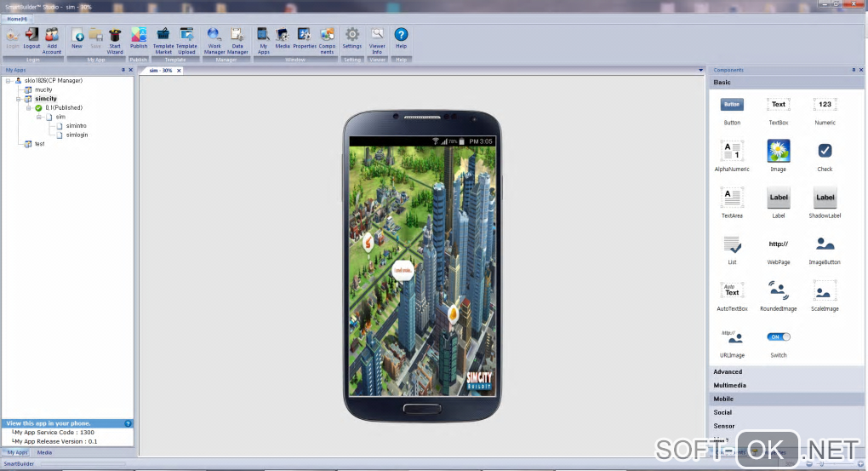Click the Publish toolbar icon
The width and height of the screenshot is (868, 471).
click(x=139, y=40)
